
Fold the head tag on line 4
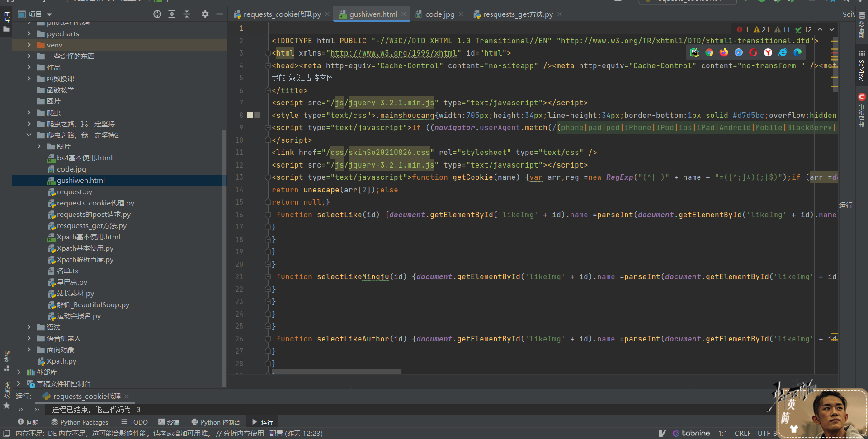[268, 65]
